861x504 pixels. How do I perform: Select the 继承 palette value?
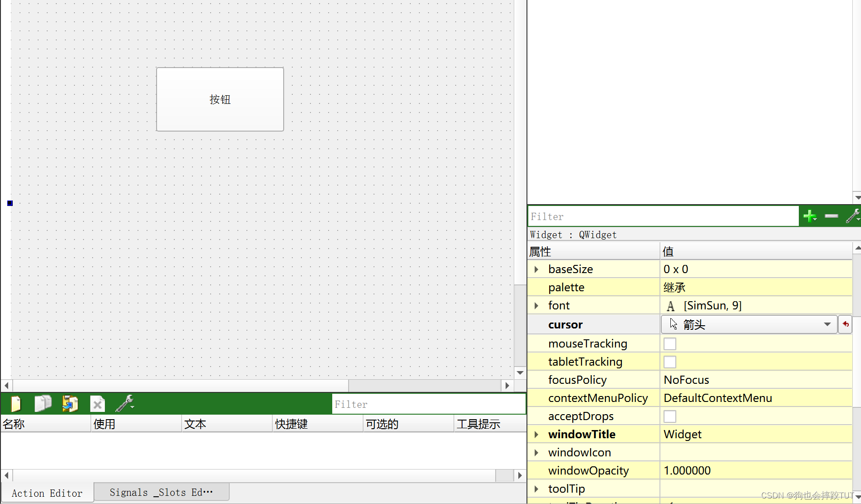(x=756, y=288)
